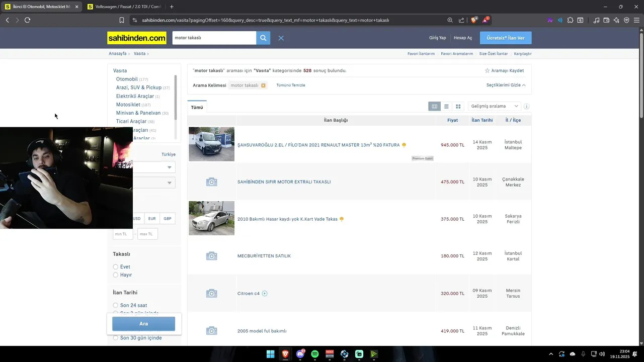Viewport: 644px width, 362px height.
Task: Open the browser extensions puzzle icon
Action: pos(570,20)
